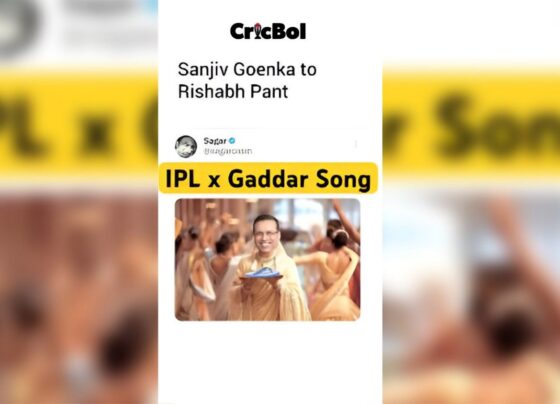Image resolution: width=560 pixels, height=404 pixels.
Task: Click the "Sanjiv Goenka to" caption line
Action: tap(247, 69)
